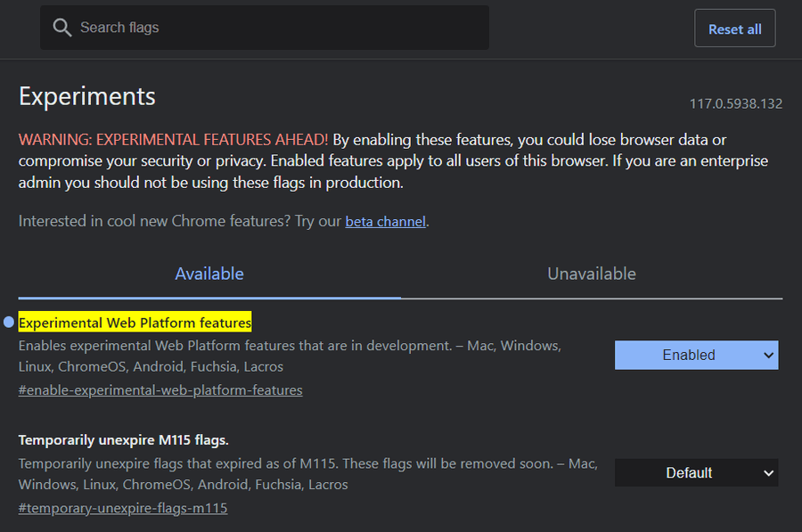Open #temporary-unexpire-flags-m115 anchor link
The image size is (802, 532).
click(x=123, y=508)
